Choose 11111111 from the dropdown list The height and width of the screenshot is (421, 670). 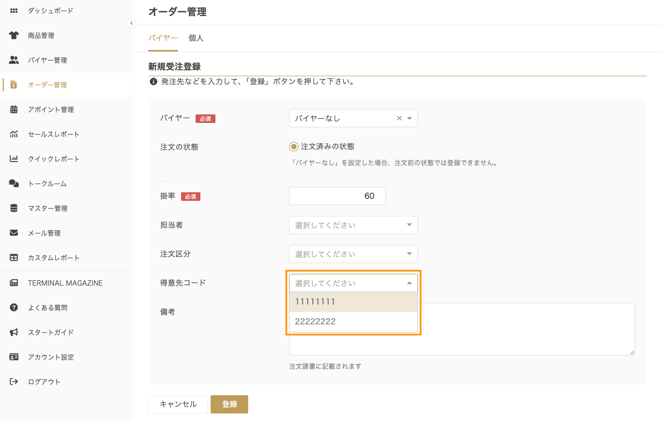[353, 302]
